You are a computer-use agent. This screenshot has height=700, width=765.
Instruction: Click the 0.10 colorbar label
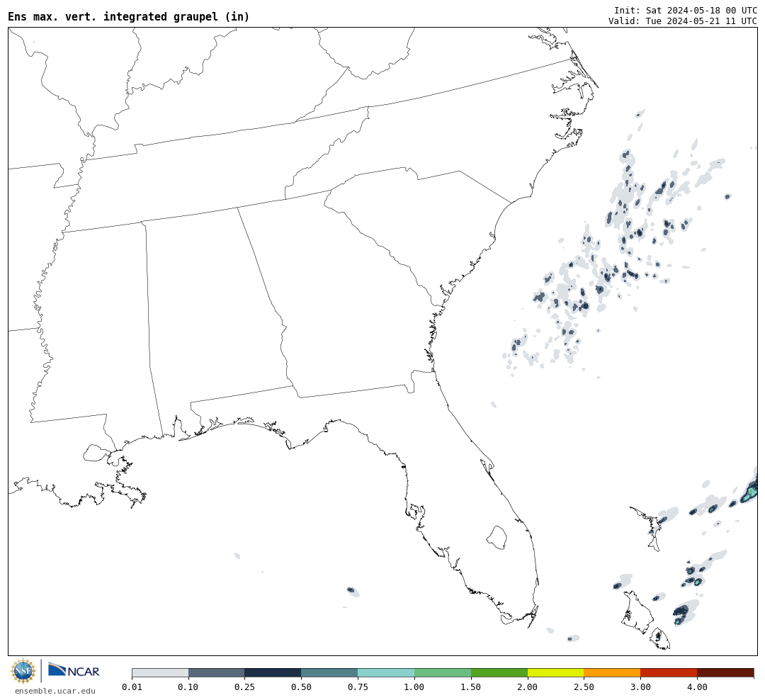pos(188,687)
